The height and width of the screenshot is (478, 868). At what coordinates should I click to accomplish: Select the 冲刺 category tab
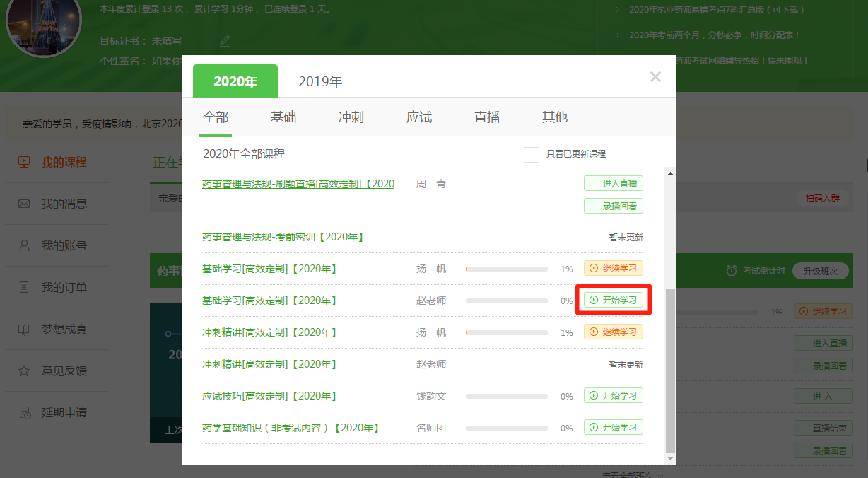tap(351, 117)
